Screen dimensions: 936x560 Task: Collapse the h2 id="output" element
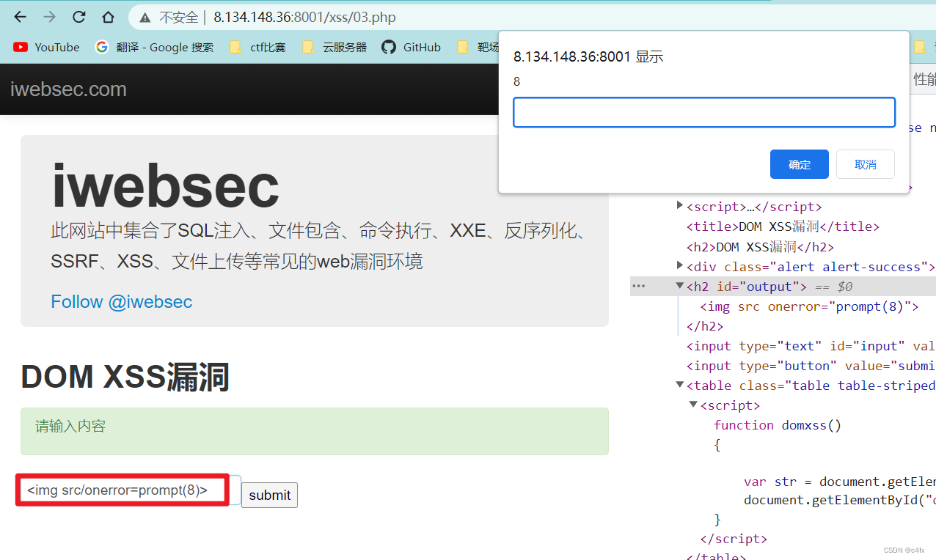coord(680,286)
